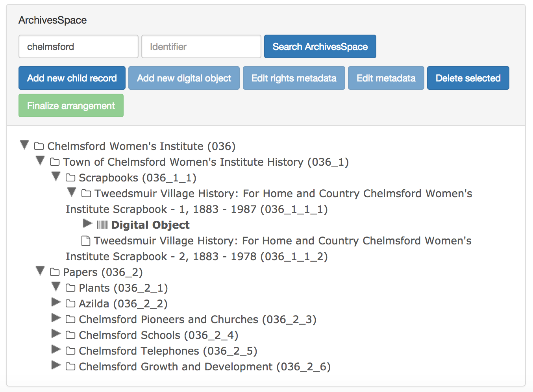Click the Papers folder icon
The image size is (533, 392).
pos(54,272)
